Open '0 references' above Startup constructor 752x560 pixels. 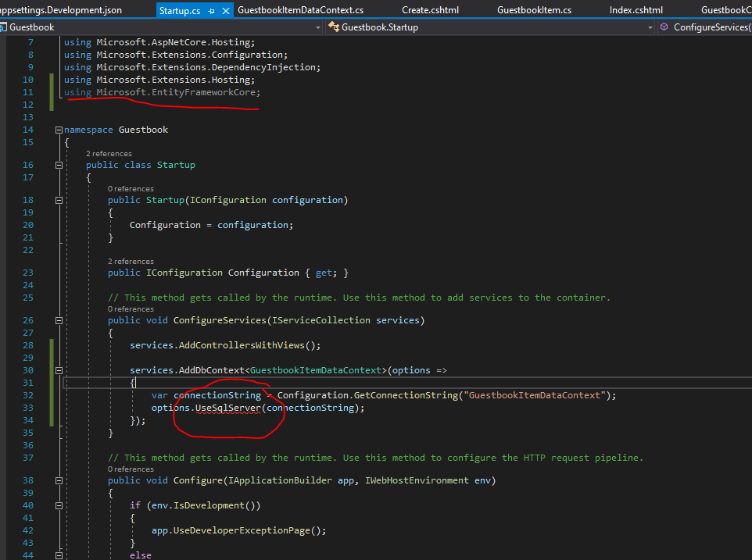[x=131, y=189]
